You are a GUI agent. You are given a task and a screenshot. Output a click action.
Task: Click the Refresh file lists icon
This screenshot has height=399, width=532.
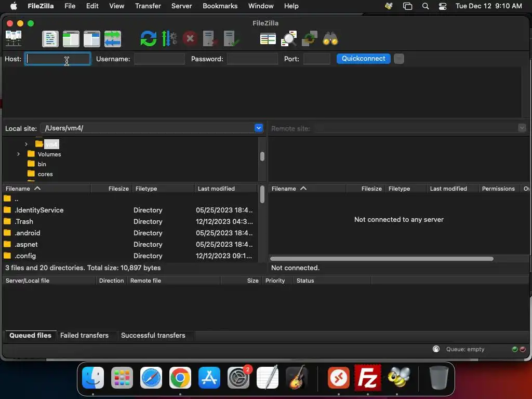coord(149,38)
